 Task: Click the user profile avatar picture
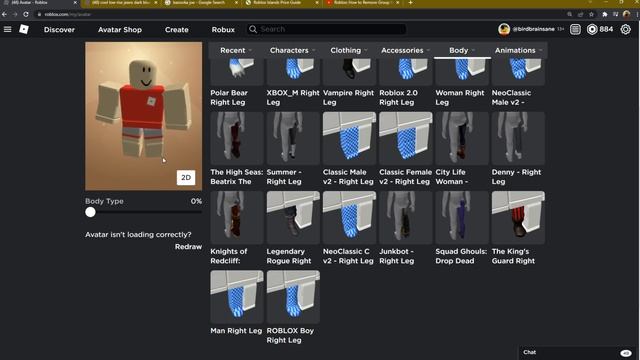click(504, 29)
